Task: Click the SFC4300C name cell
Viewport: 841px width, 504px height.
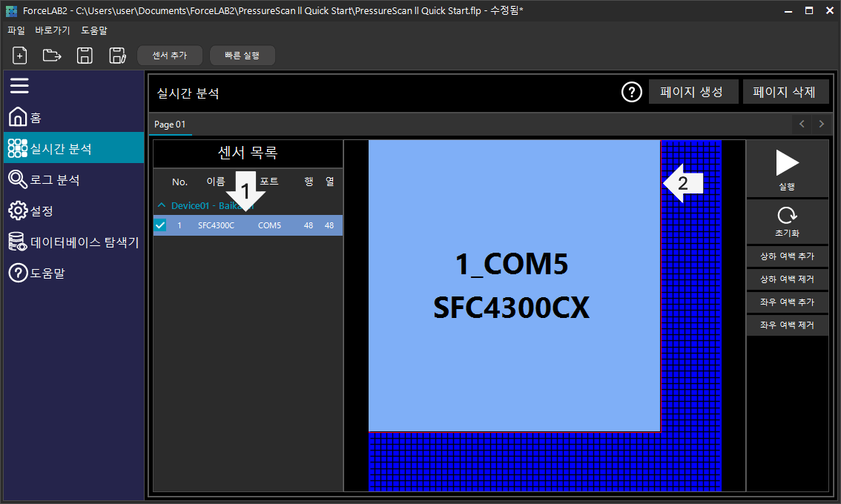Action: 216,226
